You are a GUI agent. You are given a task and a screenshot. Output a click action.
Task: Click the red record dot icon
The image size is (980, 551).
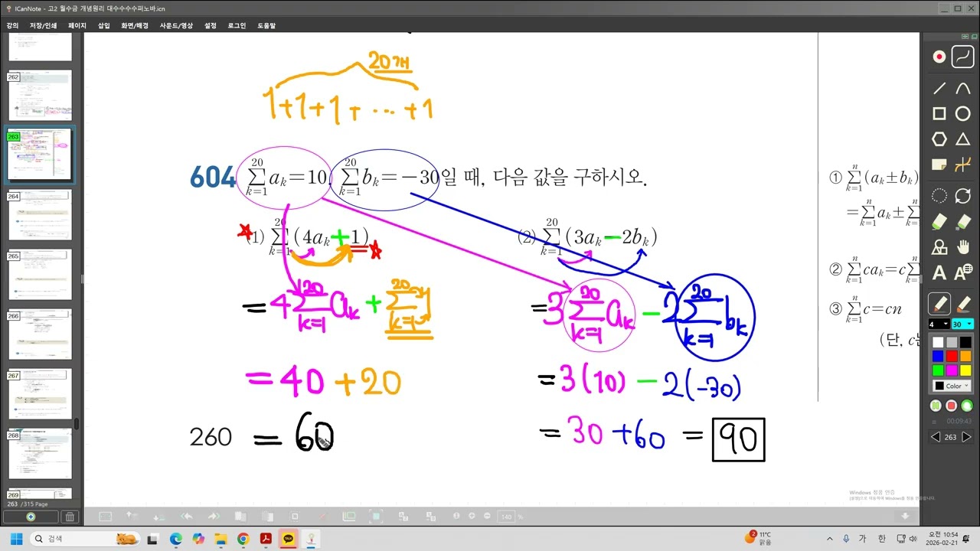coord(939,57)
